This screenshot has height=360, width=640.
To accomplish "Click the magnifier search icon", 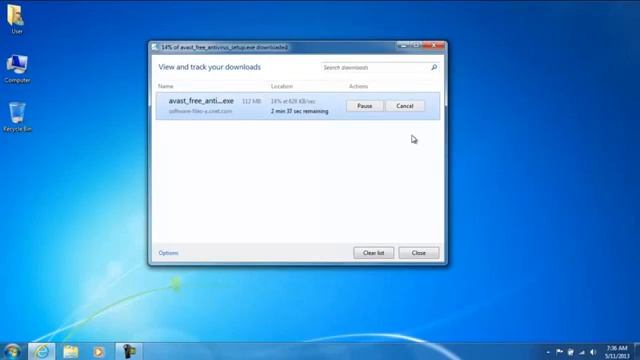I will [x=434, y=67].
